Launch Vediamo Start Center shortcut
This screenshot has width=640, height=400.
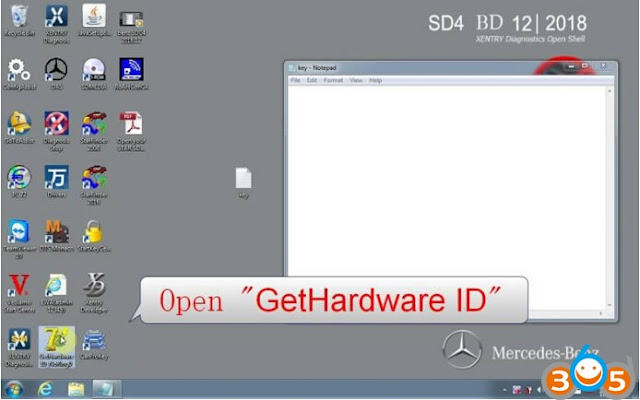coord(19,293)
